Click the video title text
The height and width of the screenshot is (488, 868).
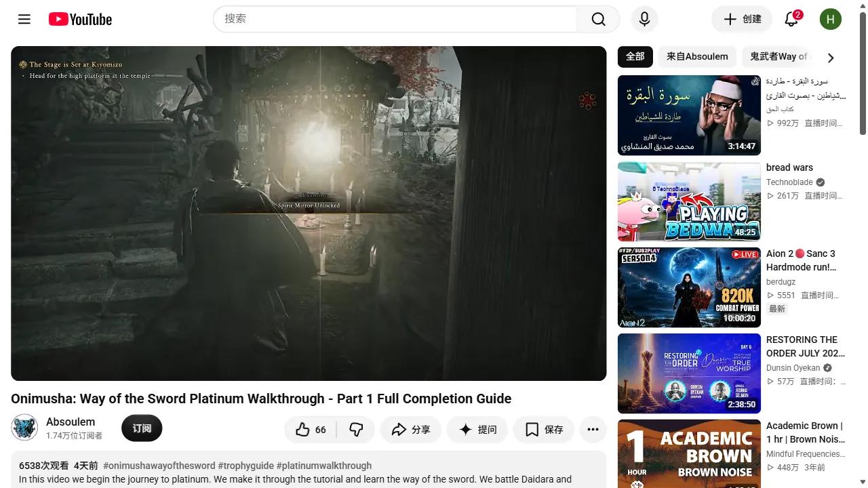click(x=261, y=399)
